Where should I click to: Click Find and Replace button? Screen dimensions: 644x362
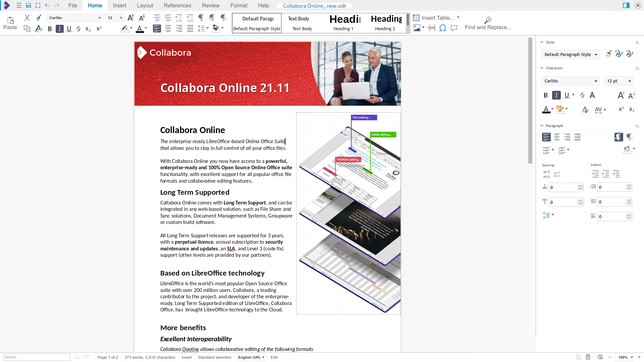click(488, 23)
